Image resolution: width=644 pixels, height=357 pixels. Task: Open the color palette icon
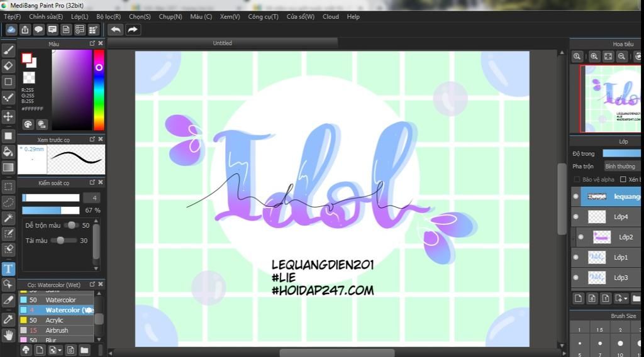click(x=28, y=124)
